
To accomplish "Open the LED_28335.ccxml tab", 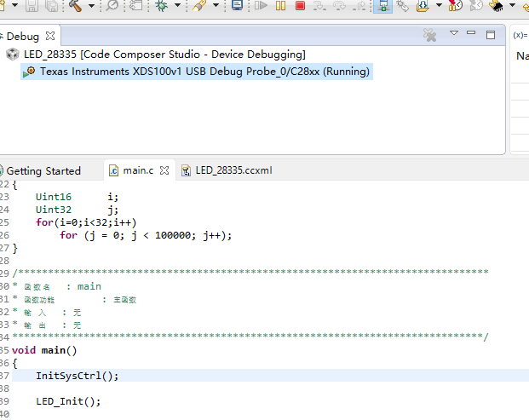I will pyautogui.click(x=233, y=170).
